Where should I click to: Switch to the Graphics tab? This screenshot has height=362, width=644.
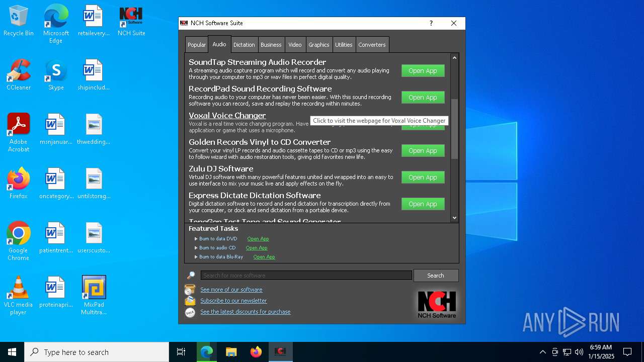point(319,45)
